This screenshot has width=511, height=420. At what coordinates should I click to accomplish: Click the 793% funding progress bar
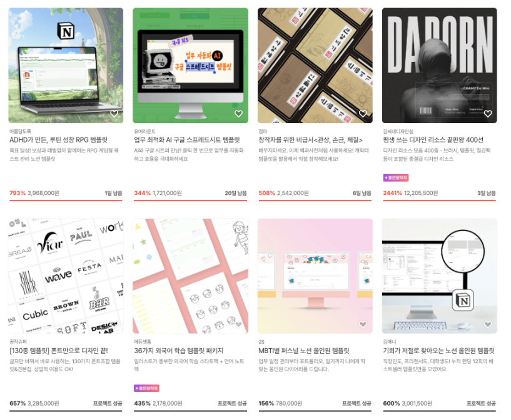coord(66,201)
